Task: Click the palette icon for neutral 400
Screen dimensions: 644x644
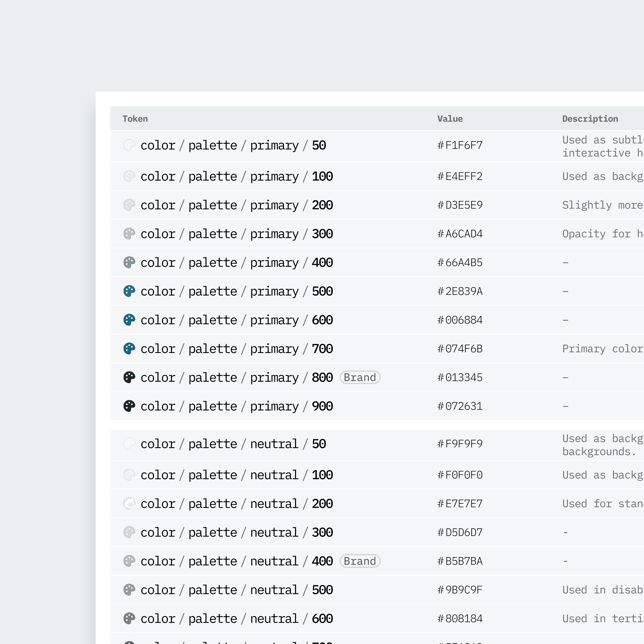Action: click(129, 561)
